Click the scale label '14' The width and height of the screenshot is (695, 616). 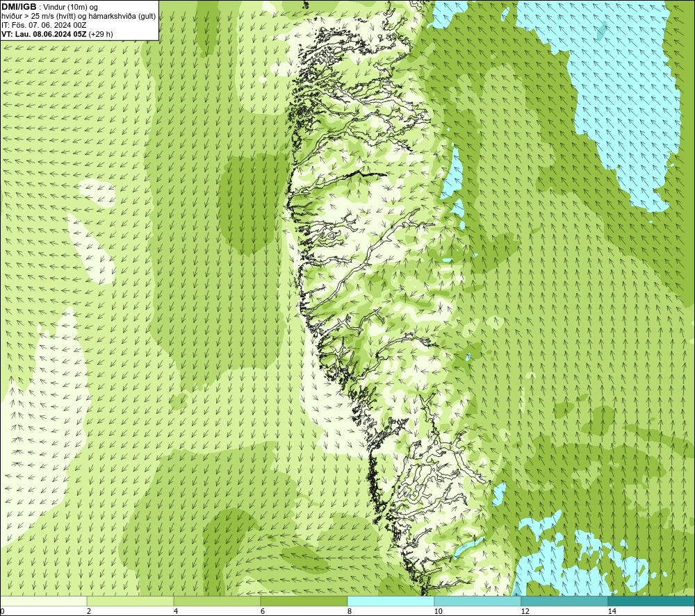612,611
